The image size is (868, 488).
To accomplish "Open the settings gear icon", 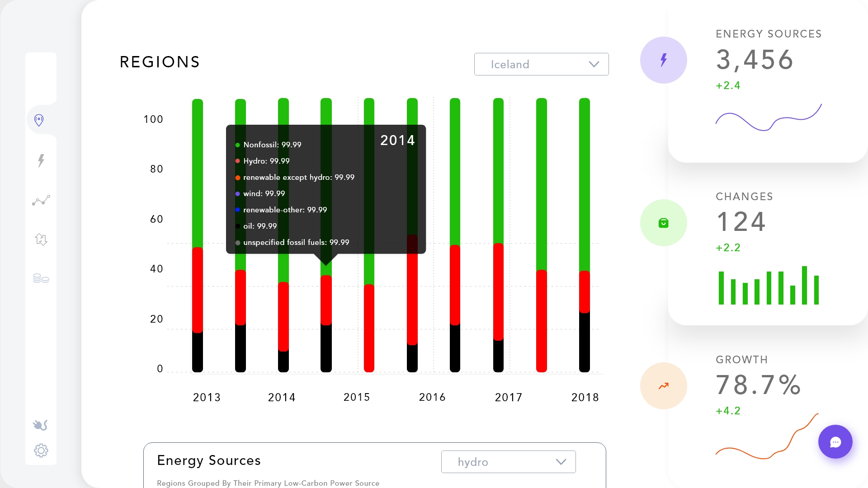I will [41, 450].
